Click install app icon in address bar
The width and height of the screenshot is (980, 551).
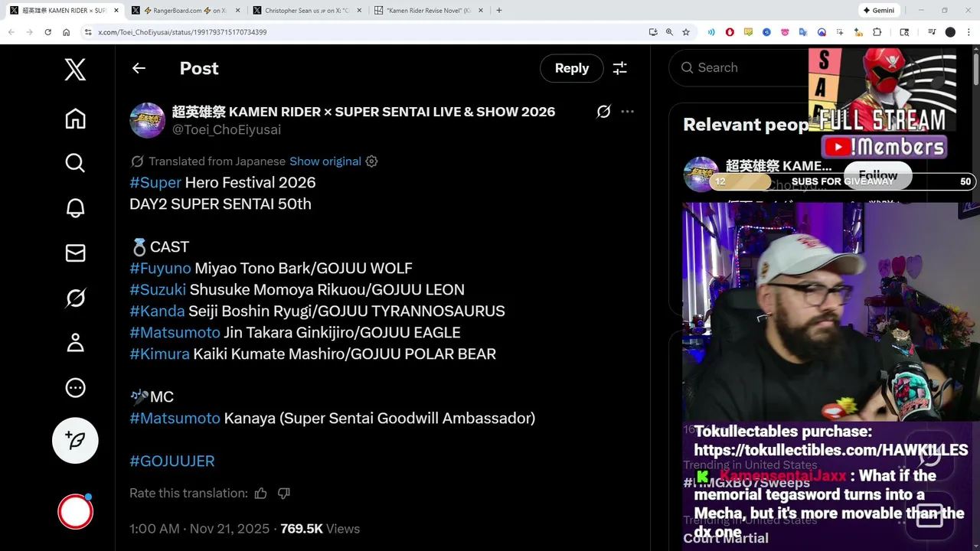(652, 32)
